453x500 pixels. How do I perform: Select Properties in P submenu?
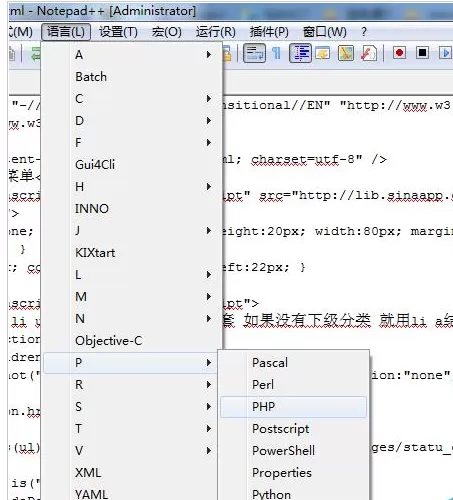pyautogui.click(x=293, y=472)
